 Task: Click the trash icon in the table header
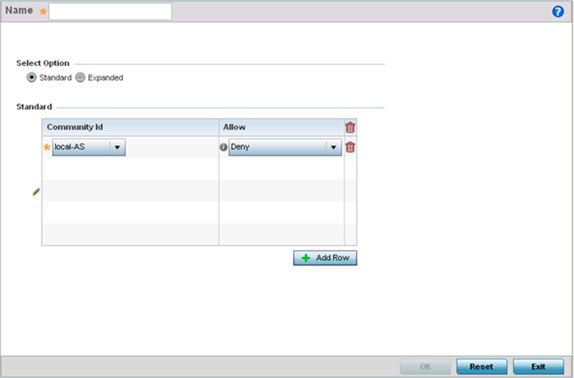tap(350, 127)
